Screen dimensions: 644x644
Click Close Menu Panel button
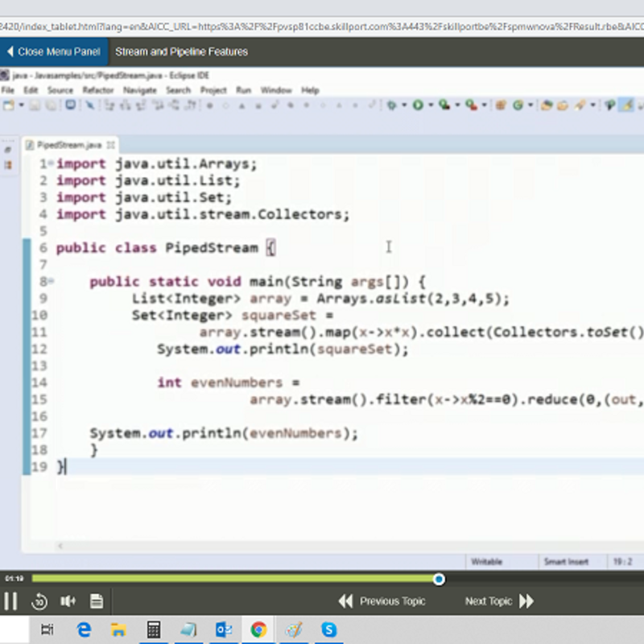tap(54, 52)
